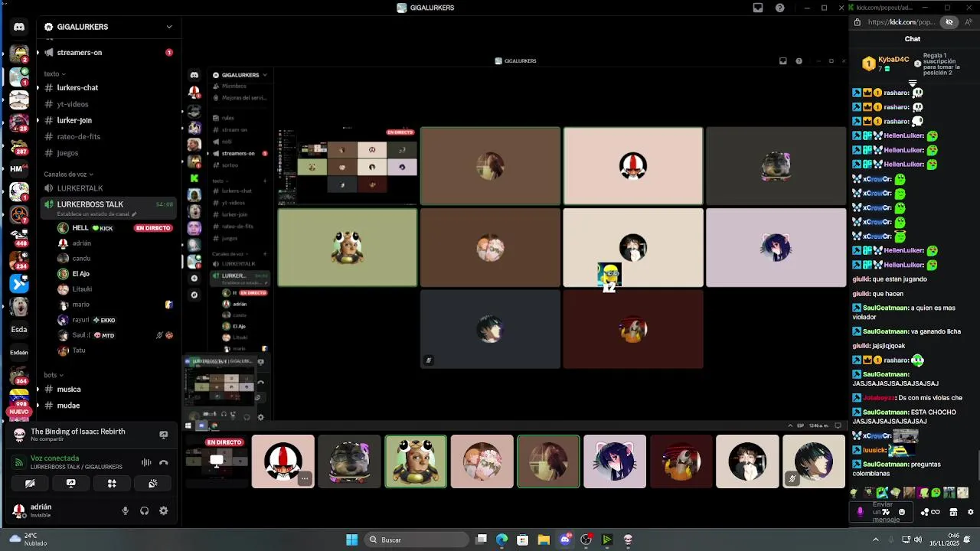Disconnect from voice with hang-up icon
This screenshot has width=980, height=551.
point(163,462)
